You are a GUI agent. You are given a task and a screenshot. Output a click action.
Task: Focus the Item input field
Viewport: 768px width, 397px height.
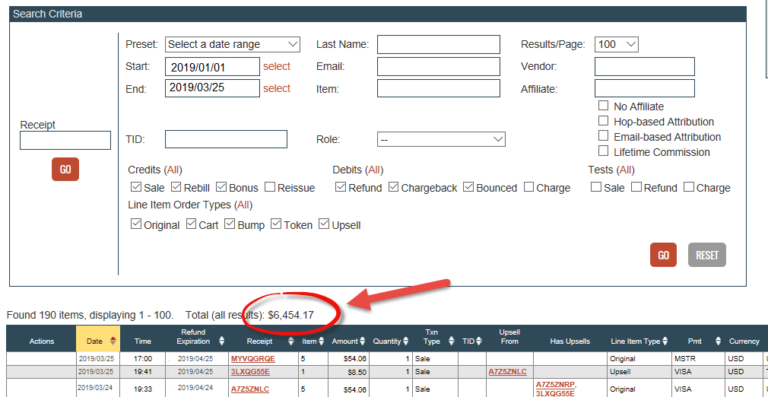click(x=438, y=88)
